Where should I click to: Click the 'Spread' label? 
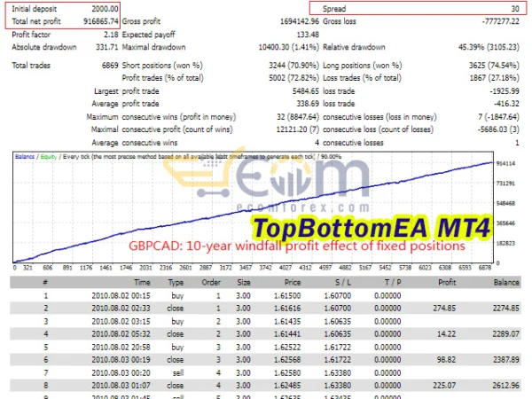pos(334,9)
